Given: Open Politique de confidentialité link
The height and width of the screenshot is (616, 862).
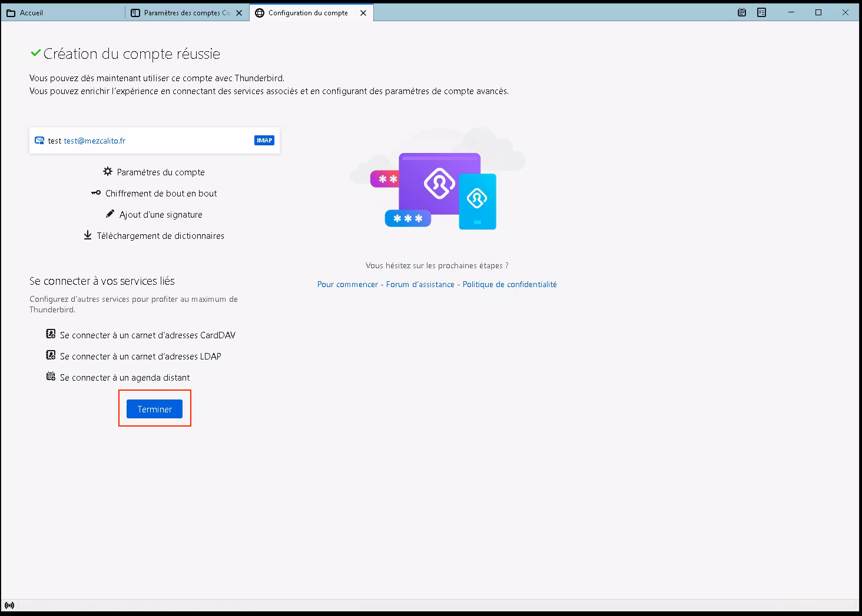Looking at the screenshot, I should point(509,284).
